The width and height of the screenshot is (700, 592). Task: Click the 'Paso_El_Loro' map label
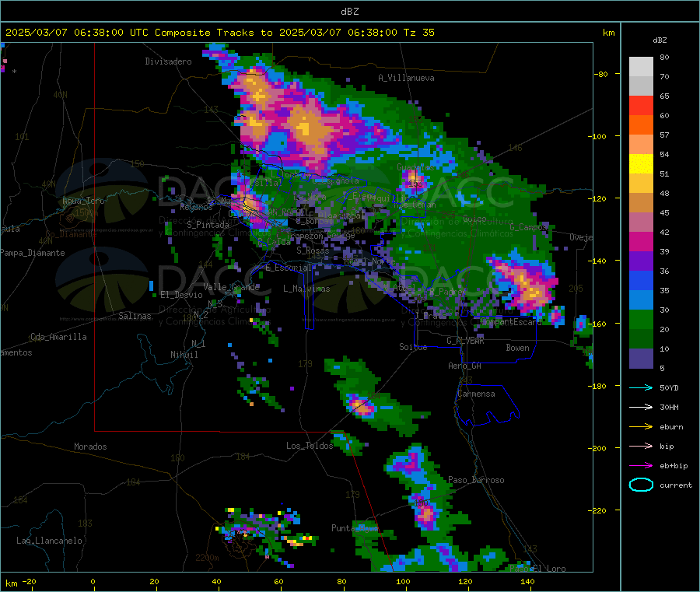(537, 569)
